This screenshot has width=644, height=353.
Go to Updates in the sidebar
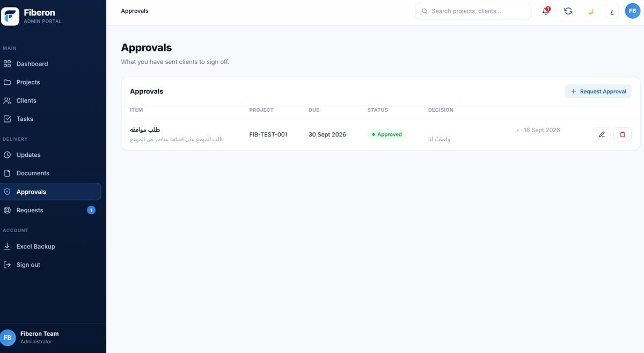(50, 155)
